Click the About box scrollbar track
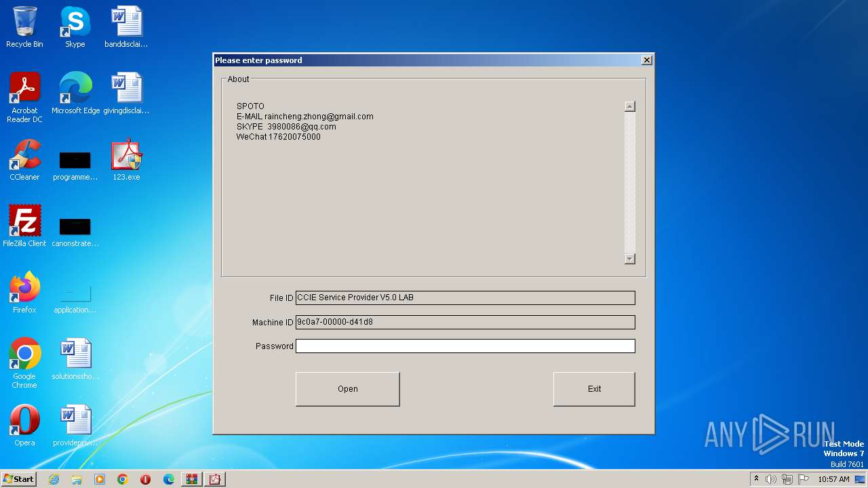The image size is (868, 488). [x=630, y=182]
